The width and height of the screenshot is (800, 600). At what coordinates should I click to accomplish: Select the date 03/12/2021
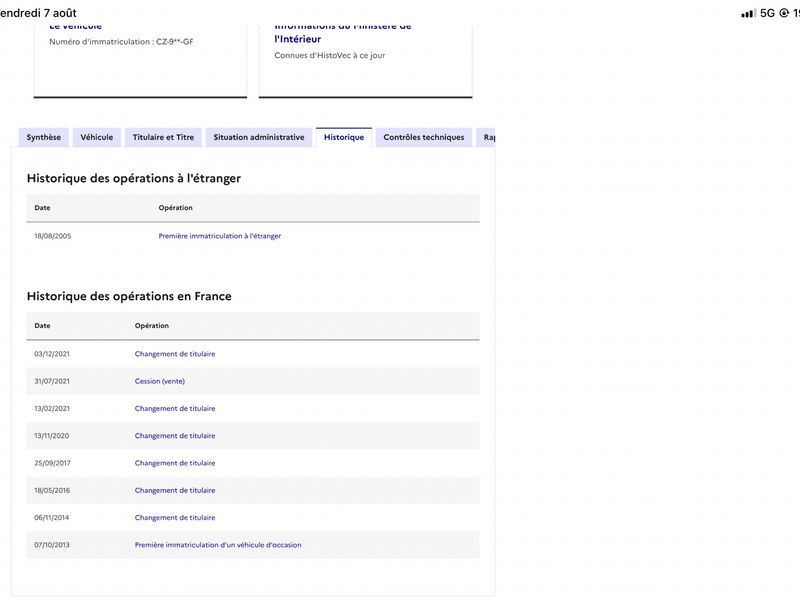click(52, 354)
